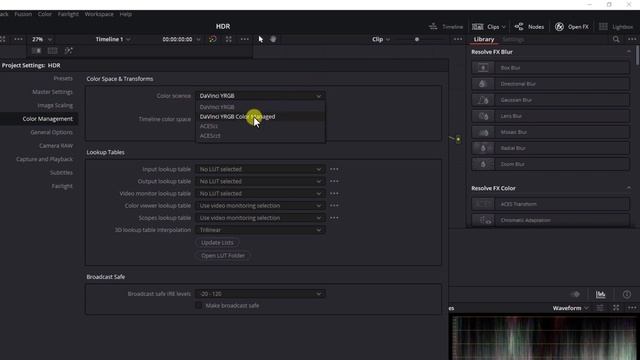Open Video monitor lookup table dropdown

[x=260, y=193]
